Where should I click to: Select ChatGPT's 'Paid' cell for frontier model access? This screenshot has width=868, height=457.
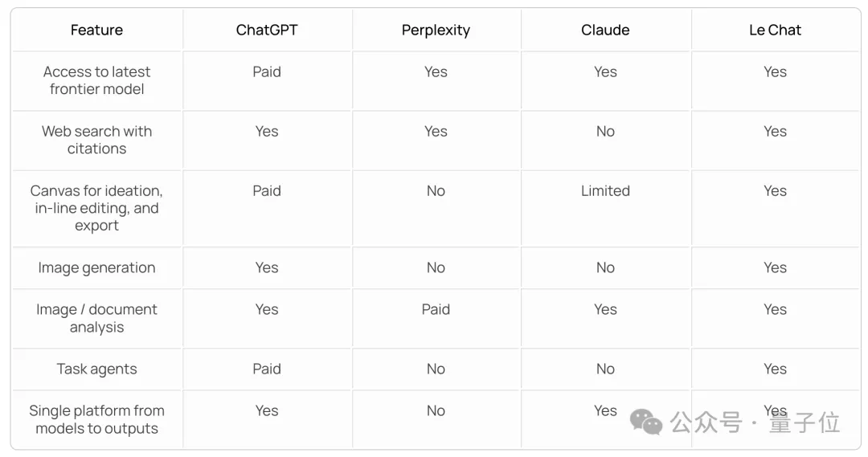(x=267, y=72)
